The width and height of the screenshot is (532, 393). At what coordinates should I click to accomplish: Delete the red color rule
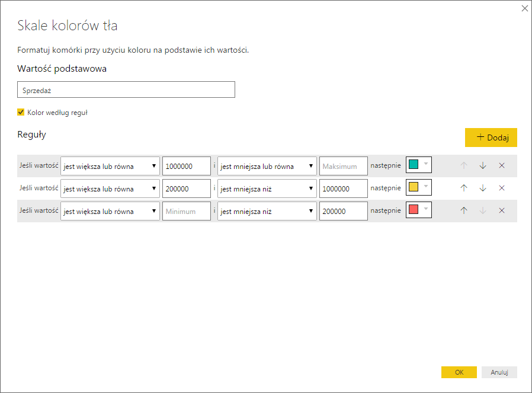point(502,210)
